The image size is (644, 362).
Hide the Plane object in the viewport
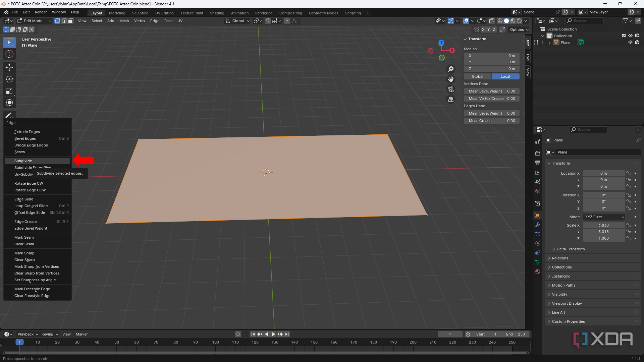click(631, 42)
